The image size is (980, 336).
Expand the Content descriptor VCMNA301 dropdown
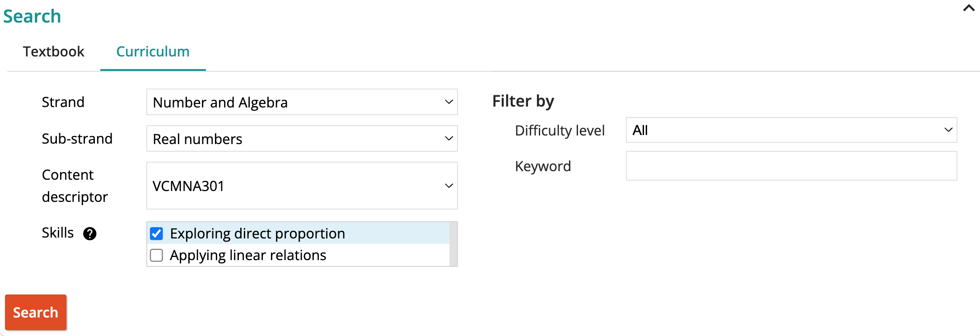point(302,186)
